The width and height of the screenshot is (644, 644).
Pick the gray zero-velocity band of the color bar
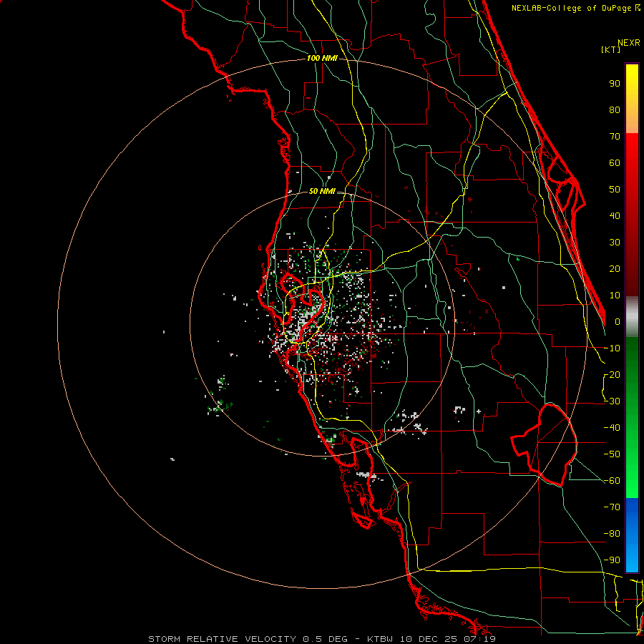point(632,317)
